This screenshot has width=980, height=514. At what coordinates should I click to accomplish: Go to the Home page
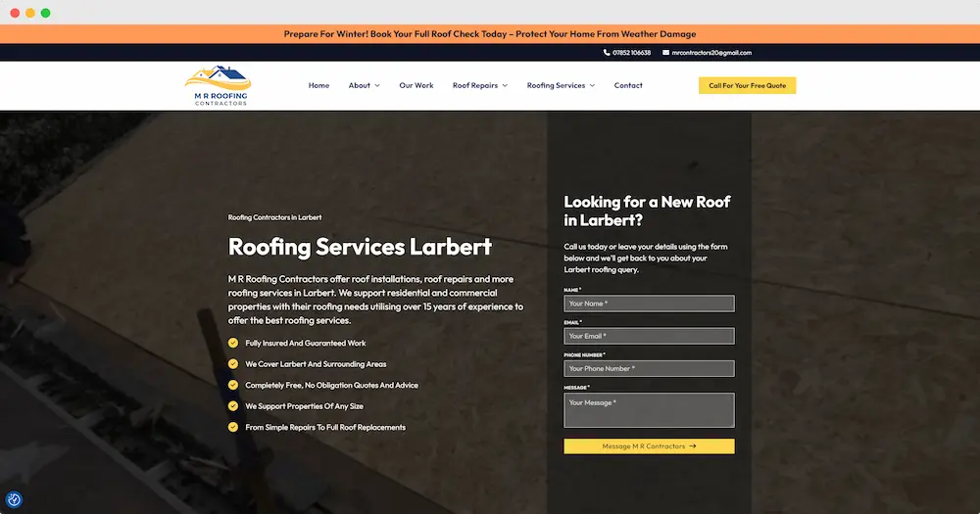(x=318, y=85)
